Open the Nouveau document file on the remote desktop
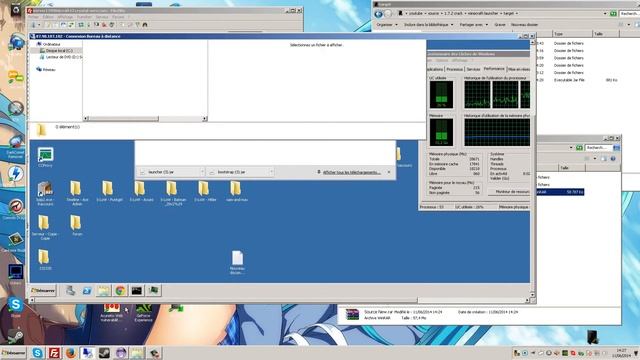This screenshot has width=640, height=360. pos(237,262)
